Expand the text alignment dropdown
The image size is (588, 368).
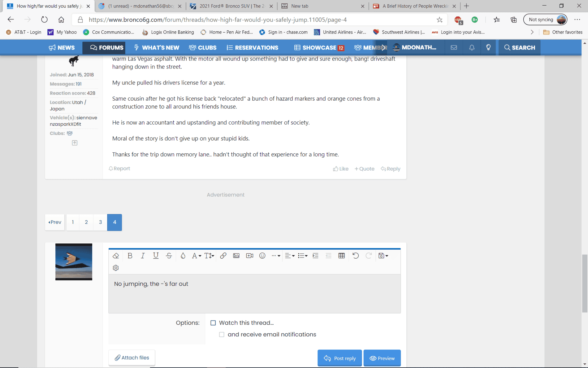[x=289, y=256]
